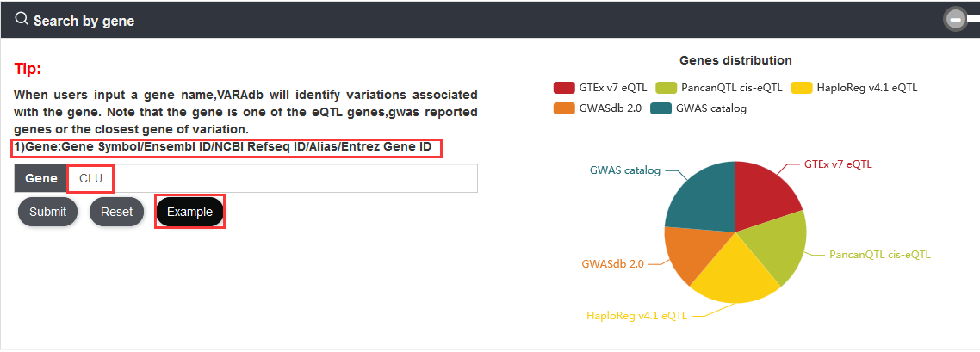Toggle GTEx v7 eQTL legend swatch
The image size is (980, 352).
click(564, 88)
